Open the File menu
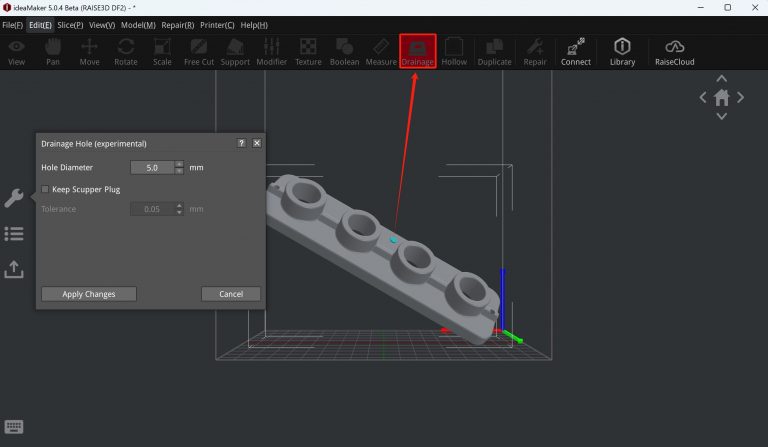 12,25
